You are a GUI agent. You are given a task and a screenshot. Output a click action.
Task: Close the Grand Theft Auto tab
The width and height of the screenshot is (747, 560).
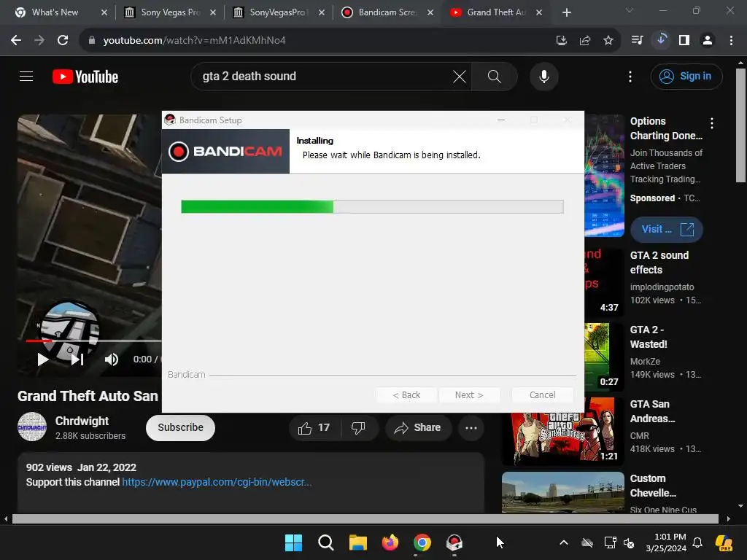(x=539, y=12)
